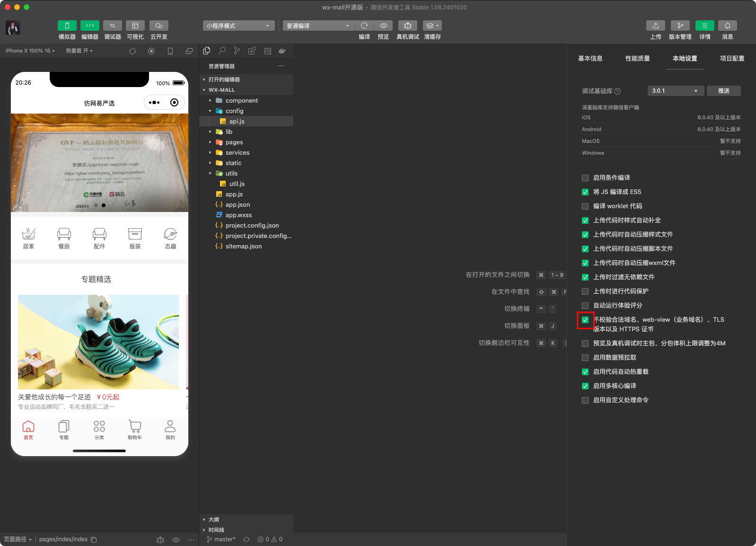Screen dimensions: 756x546
Task: Open the Docker whale icon in the sidebar
Action: click(282, 51)
